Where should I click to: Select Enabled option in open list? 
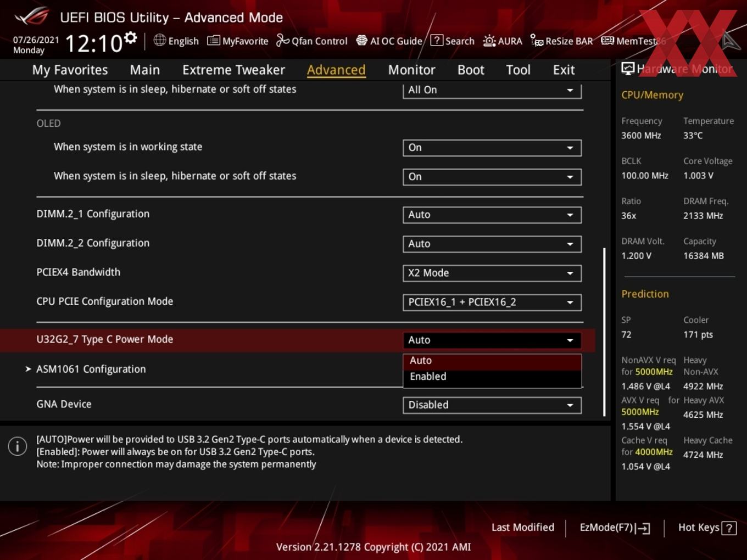[x=492, y=377]
